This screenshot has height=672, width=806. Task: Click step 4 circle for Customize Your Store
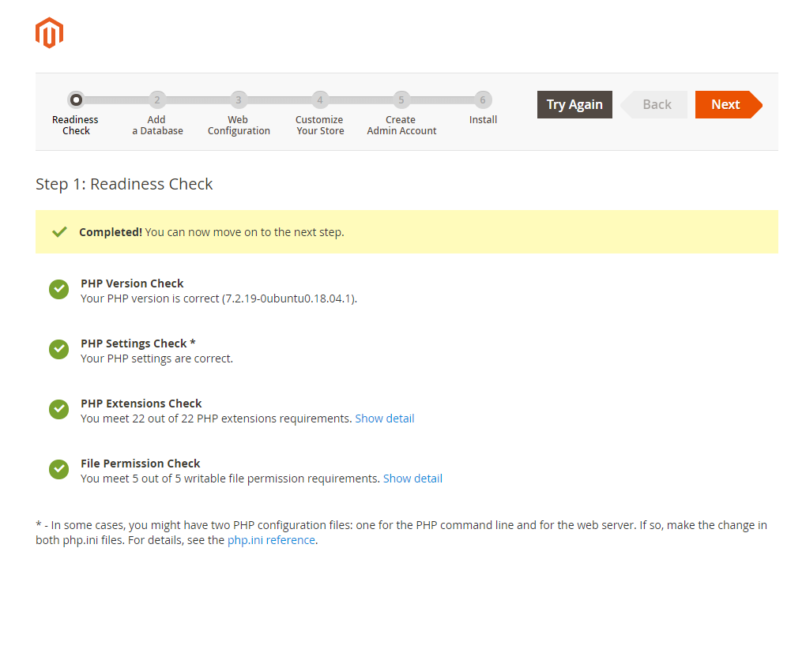(x=319, y=100)
